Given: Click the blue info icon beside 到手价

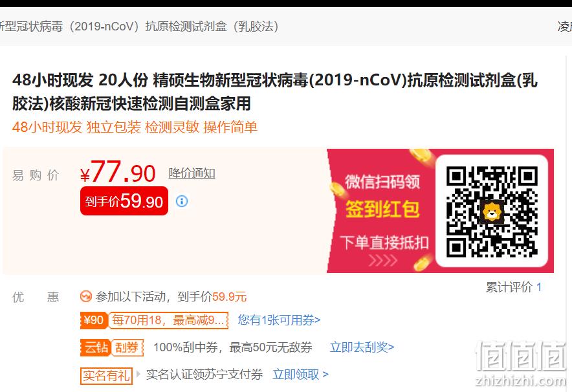Looking at the screenshot, I should 182,201.
